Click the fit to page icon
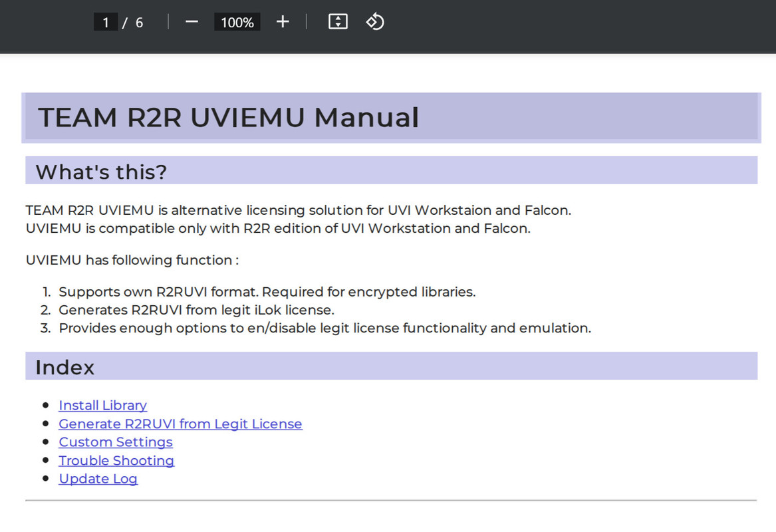 pyautogui.click(x=338, y=22)
